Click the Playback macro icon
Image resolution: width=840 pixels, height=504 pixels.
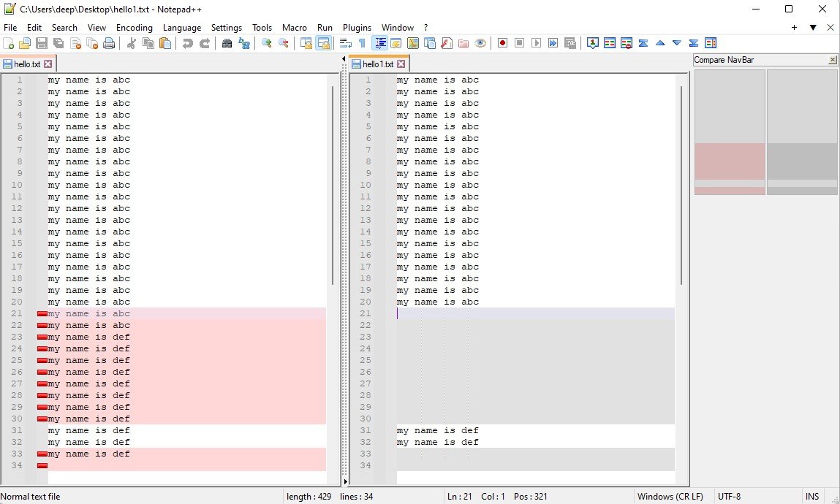coord(537,43)
